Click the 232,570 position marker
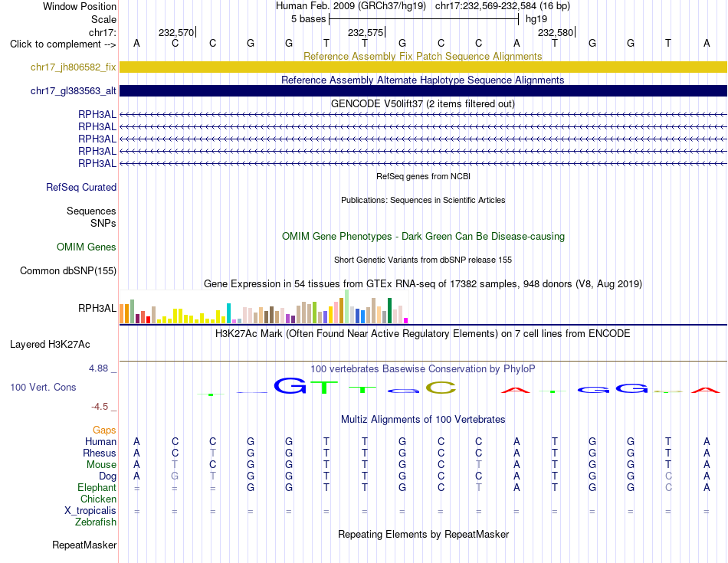This screenshot has width=728, height=563. point(176,32)
